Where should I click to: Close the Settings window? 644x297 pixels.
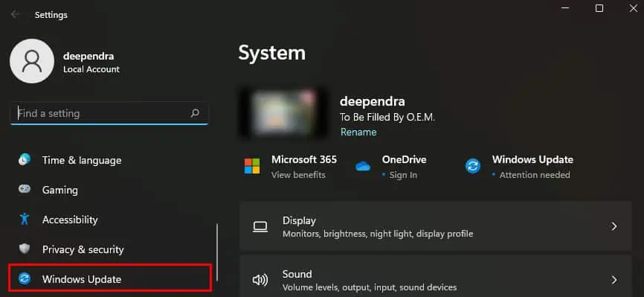tap(634, 8)
